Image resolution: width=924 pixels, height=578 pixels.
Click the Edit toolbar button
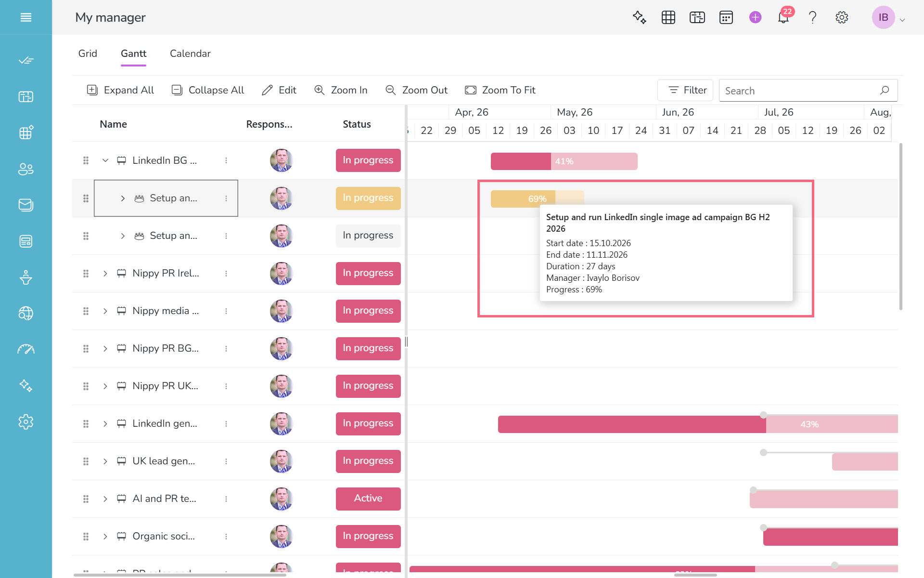coord(279,90)
